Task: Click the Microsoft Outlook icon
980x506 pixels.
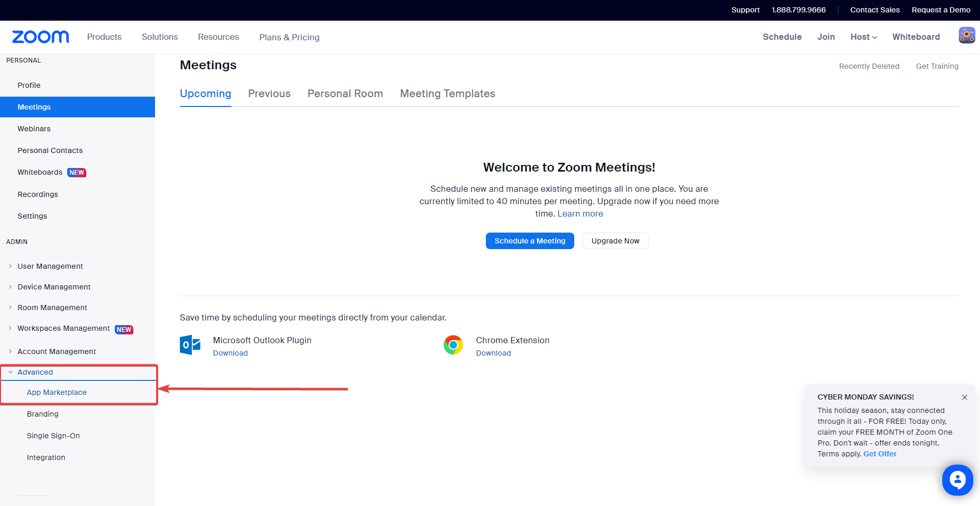Action: pyautogui.click(x=190, y=345)
